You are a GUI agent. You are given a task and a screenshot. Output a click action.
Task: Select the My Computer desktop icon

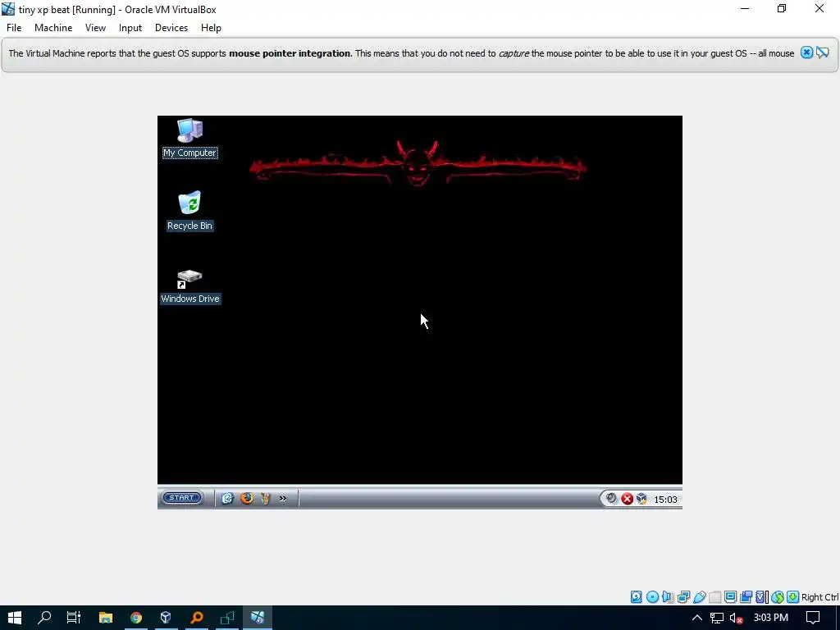coord(190,138)
